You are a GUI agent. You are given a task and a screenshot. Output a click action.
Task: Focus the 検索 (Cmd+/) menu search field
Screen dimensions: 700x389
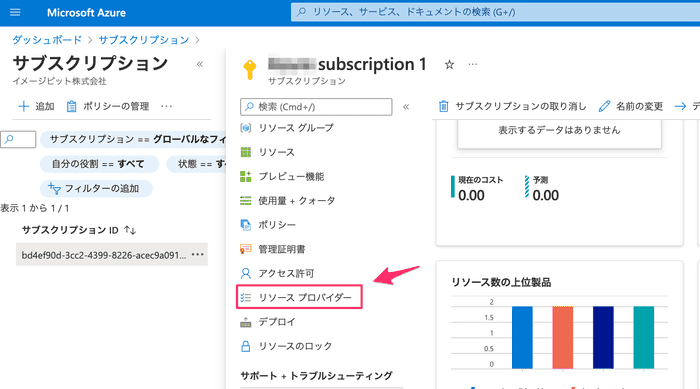coord(316,107)
